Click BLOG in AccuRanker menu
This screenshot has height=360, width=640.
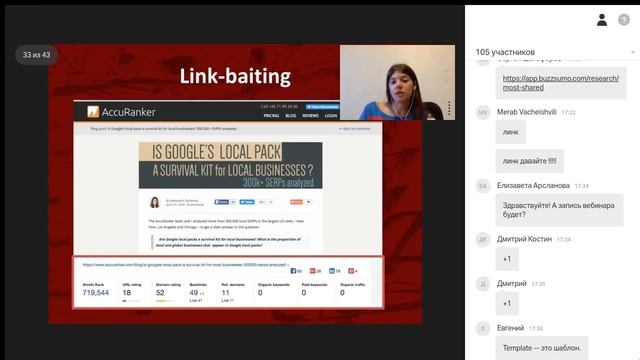pos(291,116)
